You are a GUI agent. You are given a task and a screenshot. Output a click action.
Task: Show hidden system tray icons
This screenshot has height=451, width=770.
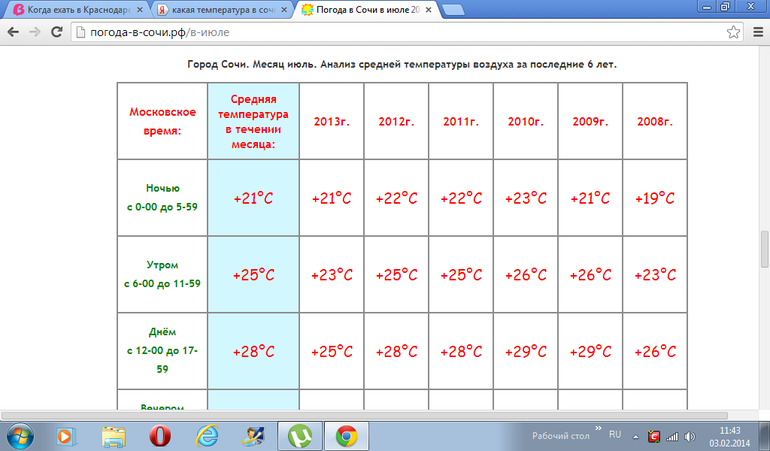tap(636, 436)
